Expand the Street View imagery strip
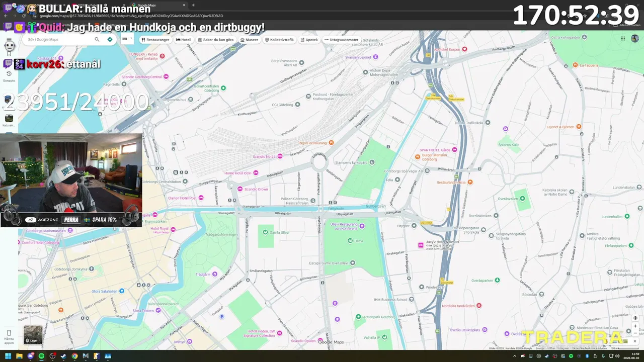 coord(635,341)
